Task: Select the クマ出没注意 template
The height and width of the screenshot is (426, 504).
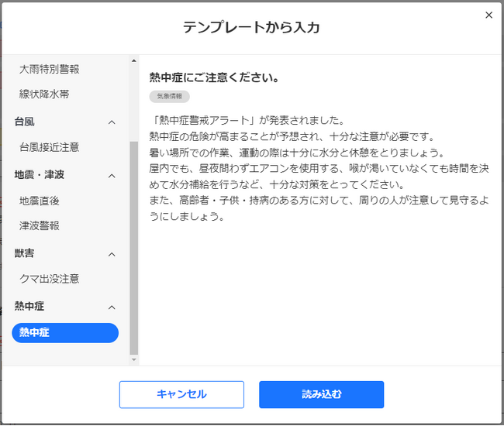Action: [x=49, y=279]
